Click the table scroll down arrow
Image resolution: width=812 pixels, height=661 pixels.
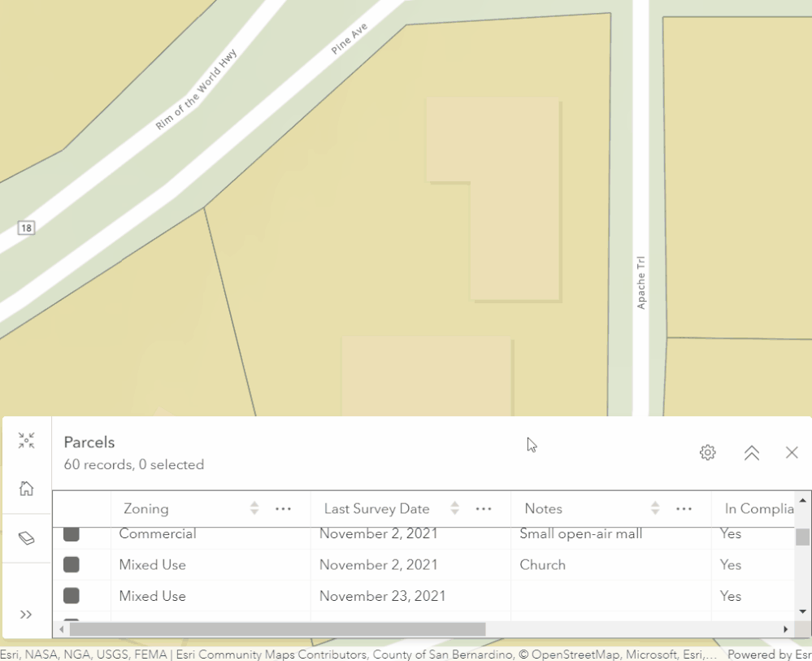(x=803, y=611)
